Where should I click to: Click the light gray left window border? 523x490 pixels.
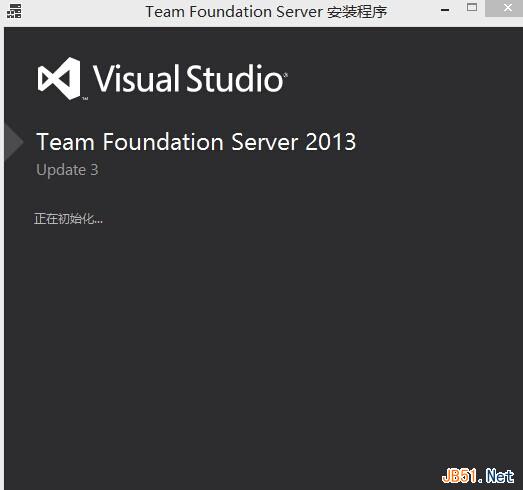click(2, 259)
